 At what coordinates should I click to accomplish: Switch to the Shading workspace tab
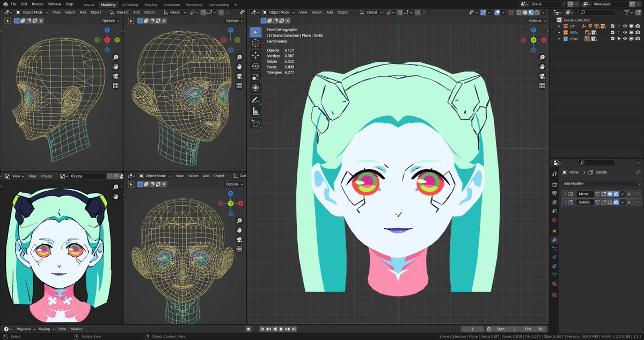151,5
